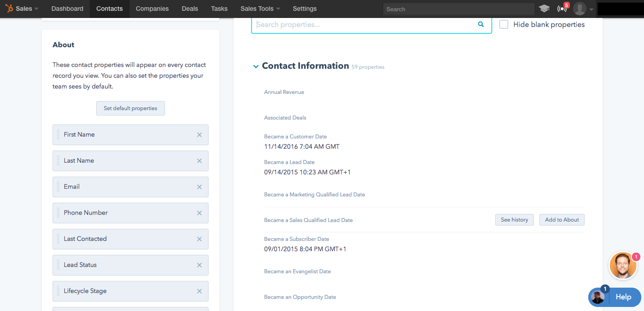
Task: Click the 09/14/2015 10:23 AM GMT+1 value
Action: point(307,172)
